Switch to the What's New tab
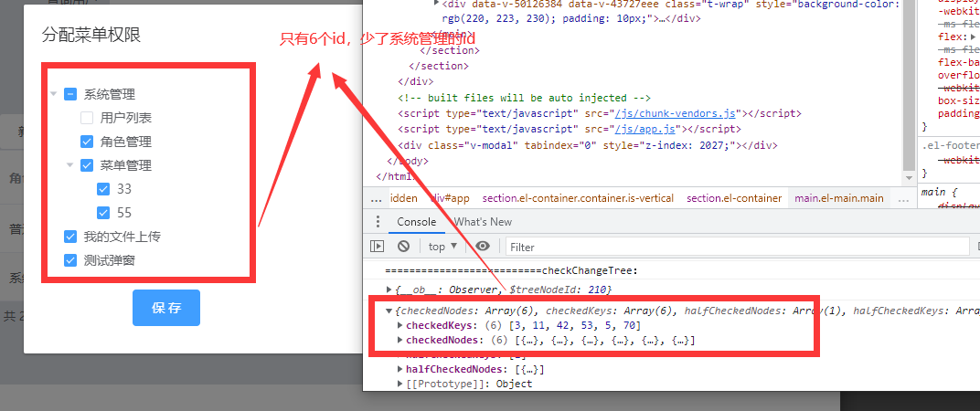Viewport: 980px width, 411px height. (x=483, y=222)
